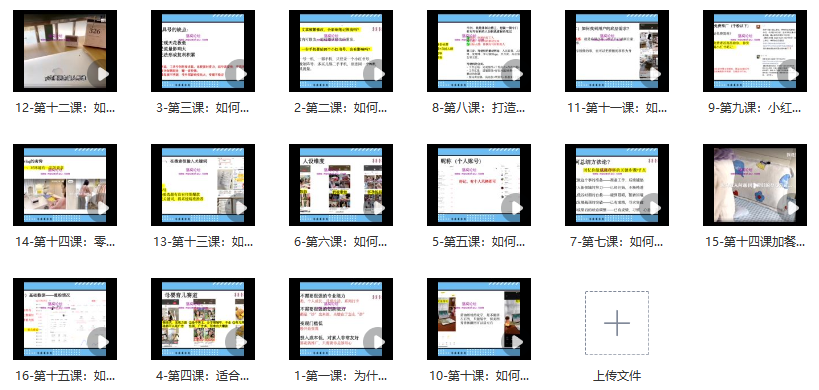Open the thumbnail of lesson 9-第九课

[755, 51]
